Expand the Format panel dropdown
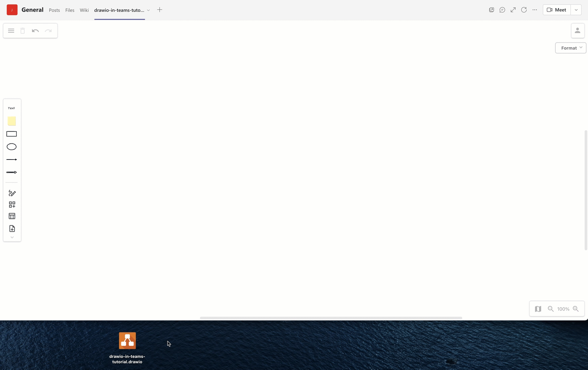The image size is (588, 370). [x=570, y=48]
